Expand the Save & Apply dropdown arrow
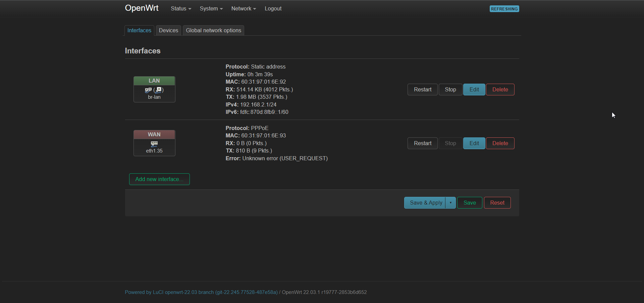The height and width of the screenshot is (303, 644). pos(450,203)
